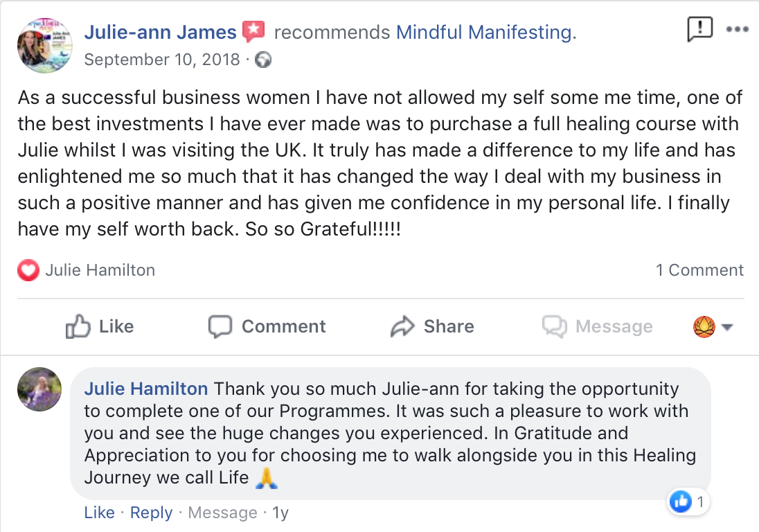Click the greyed Message button

597,326
